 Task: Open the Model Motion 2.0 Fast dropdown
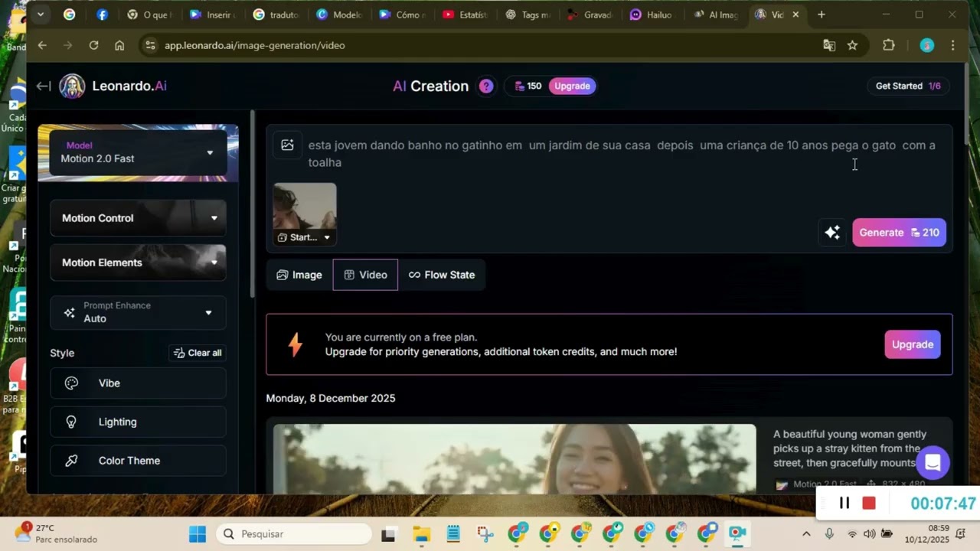[x=138, y=152]
